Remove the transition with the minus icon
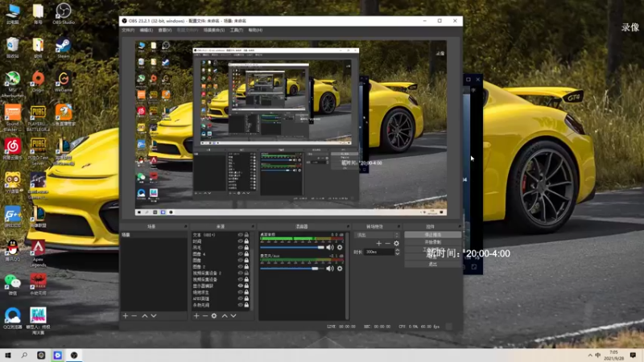The width and height of the screenshot is (644, 362). tap(387, 244)
